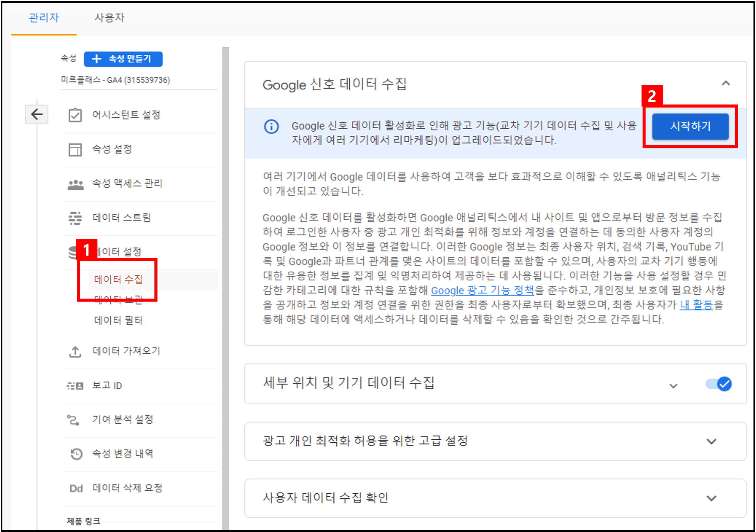
Task: Click the Dd 데이터 삭제 요청 icon
Action: (76, 488)
